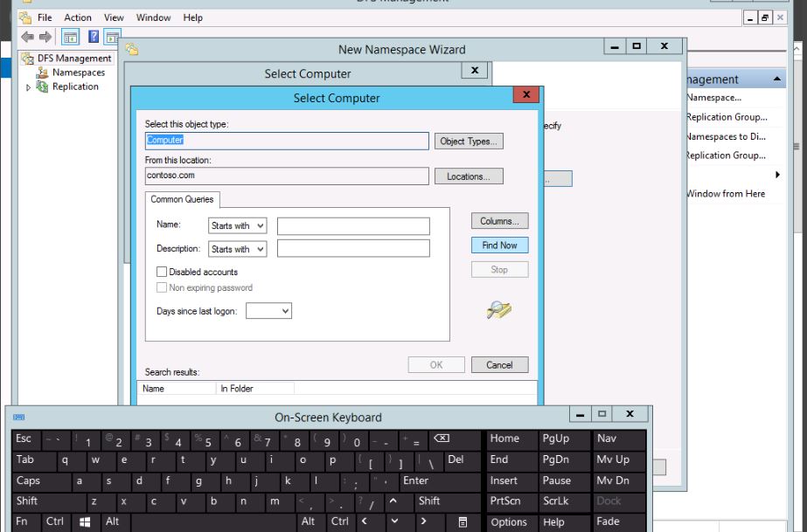Click the object type field showing Computer
Viewport: 807px width, 532px height.
[x=287, y=141]
